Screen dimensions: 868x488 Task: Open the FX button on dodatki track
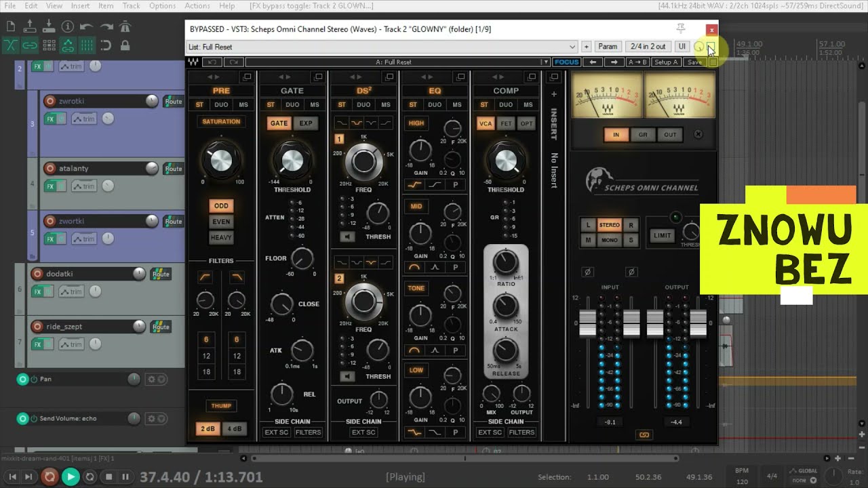[38, 291]
